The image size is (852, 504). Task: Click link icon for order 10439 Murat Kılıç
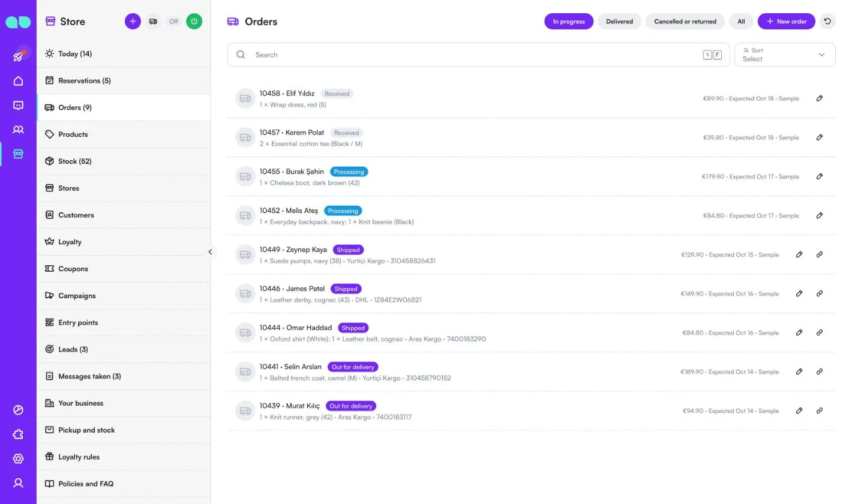(820, 411)
